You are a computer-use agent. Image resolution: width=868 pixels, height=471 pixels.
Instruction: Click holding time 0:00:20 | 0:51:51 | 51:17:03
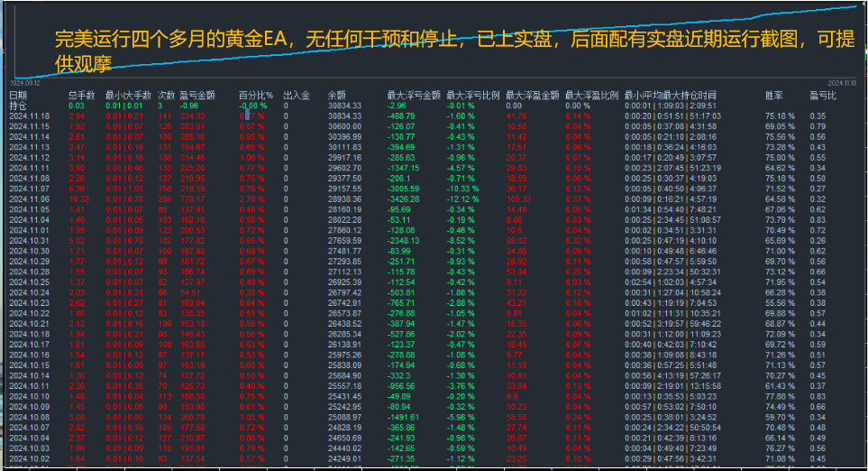click(x=672, y=116)
